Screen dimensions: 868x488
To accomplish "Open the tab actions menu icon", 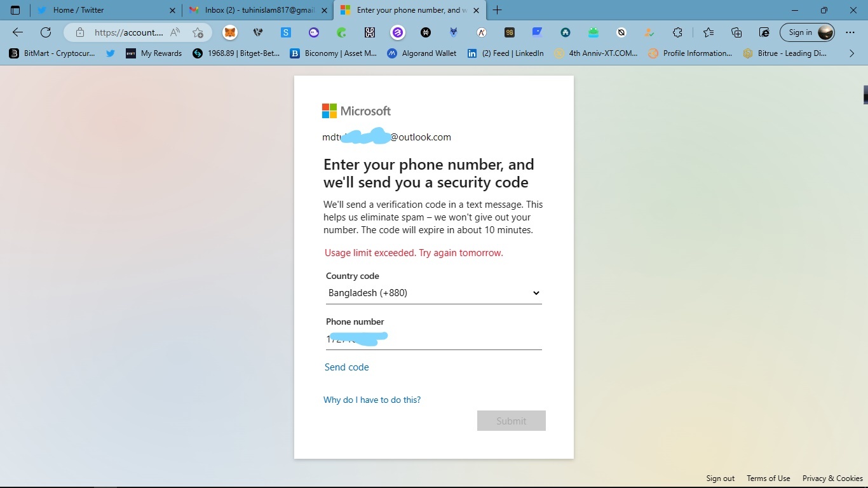I will pos(15,10).
